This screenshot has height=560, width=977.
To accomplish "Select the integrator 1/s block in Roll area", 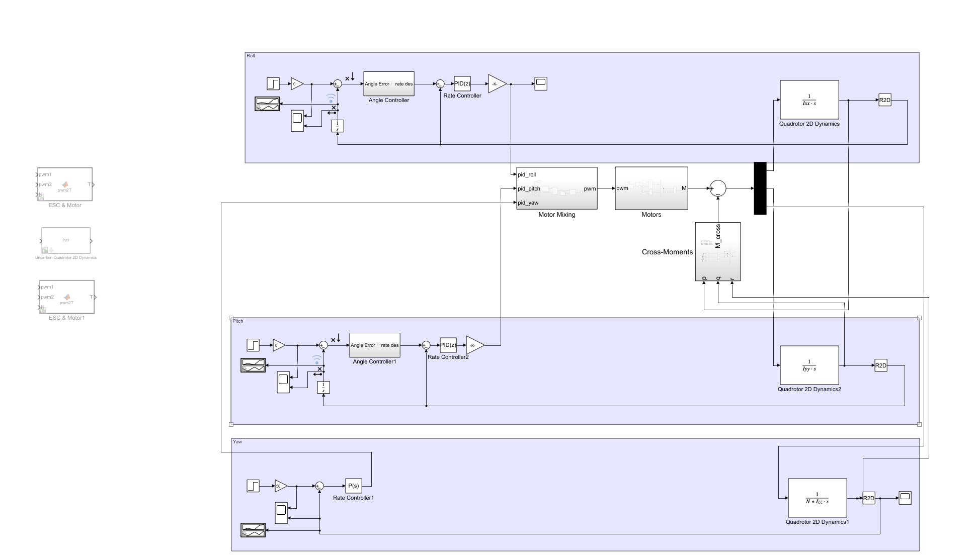I will pos(338,126).
